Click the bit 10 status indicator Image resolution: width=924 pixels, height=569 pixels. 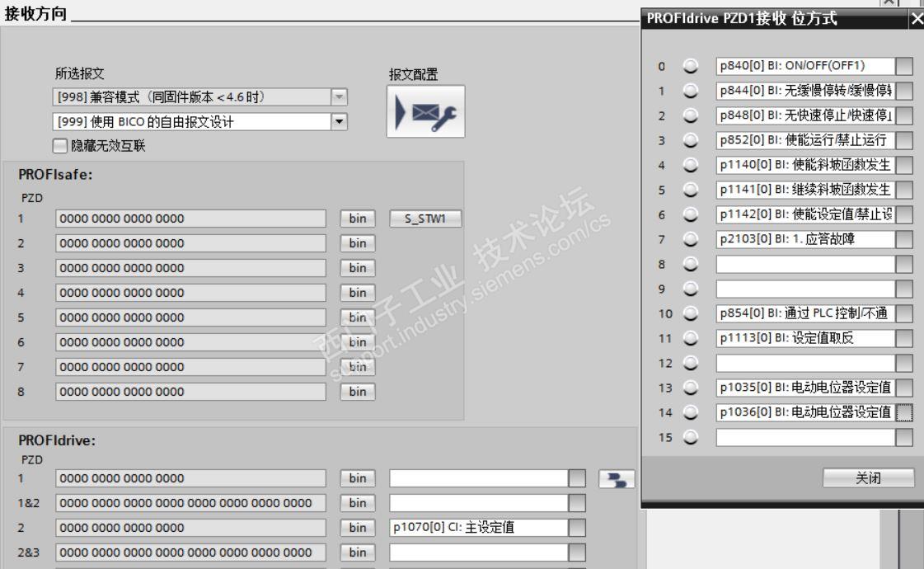tap(690, 313)
